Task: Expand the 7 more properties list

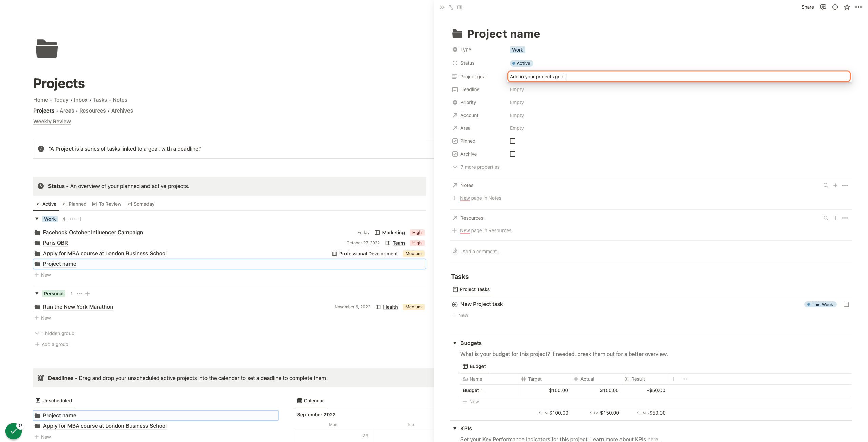Action: [x=476, y=167]
